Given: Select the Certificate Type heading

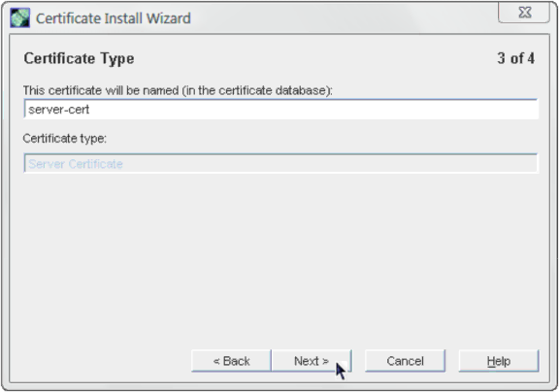Looking at the screenshot, I should [79, 58].
